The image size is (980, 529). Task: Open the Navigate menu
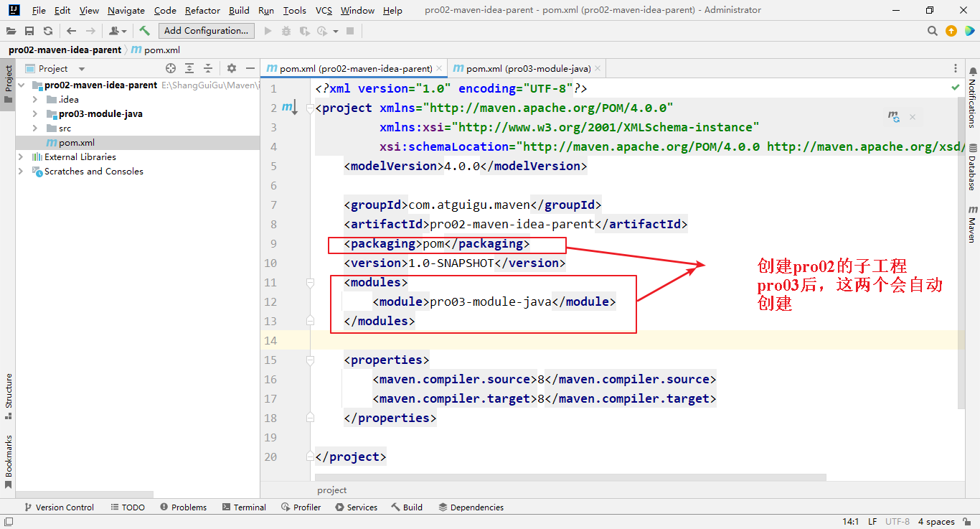click(x=126, y=10)
